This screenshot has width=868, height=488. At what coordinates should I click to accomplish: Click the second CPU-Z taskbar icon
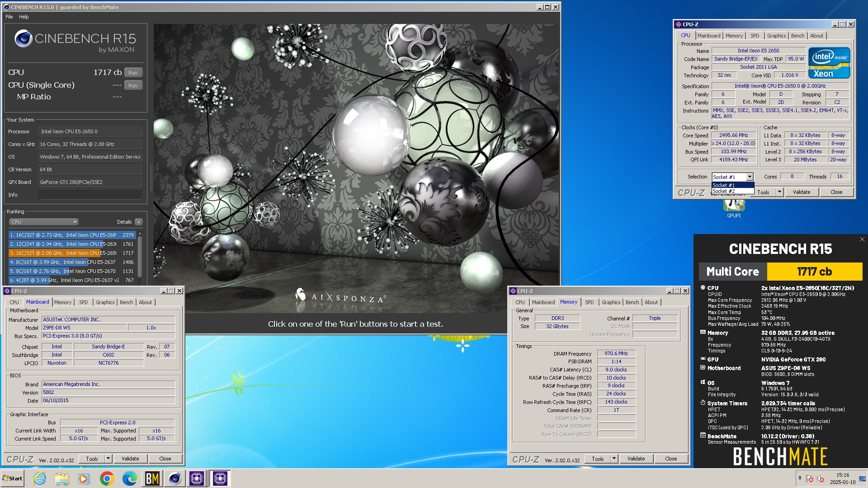(220, 479)
